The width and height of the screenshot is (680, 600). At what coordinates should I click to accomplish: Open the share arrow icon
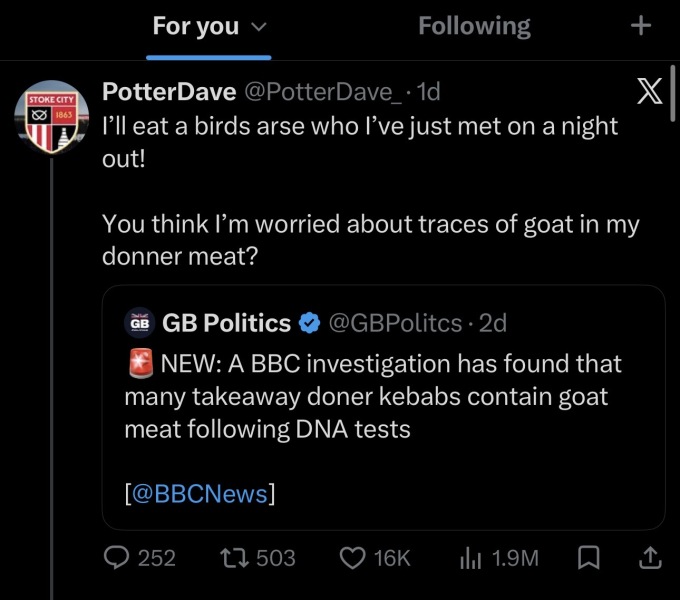click(x=651, y=558)
